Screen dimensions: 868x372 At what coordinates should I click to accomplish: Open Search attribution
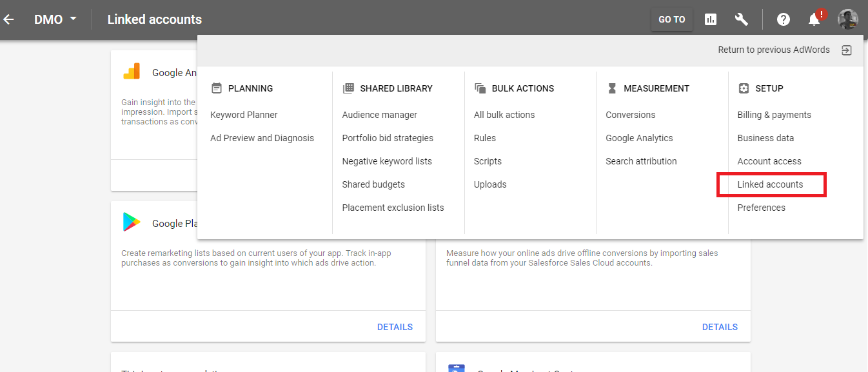click(x=641, y=161)
